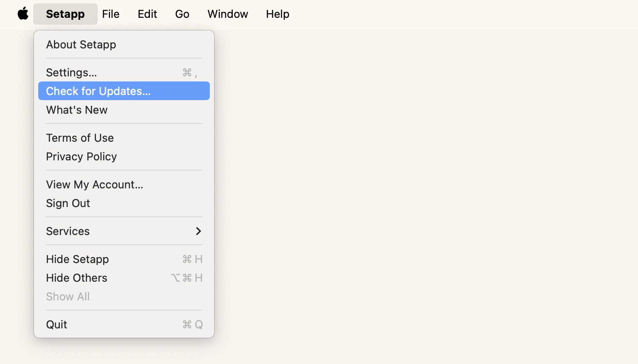Open the Apple menu
638x364 pixels.
pyautogui.click(x=23, y=14)
